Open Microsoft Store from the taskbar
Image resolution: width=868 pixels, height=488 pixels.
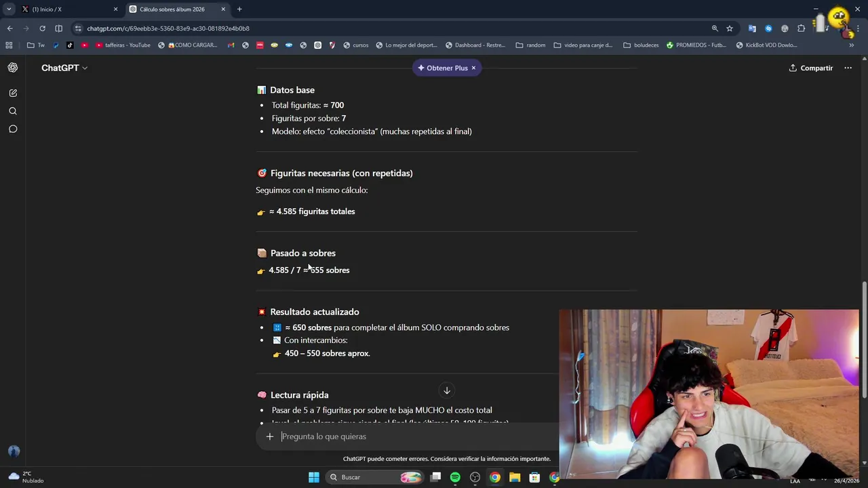[x=534, y=477]
